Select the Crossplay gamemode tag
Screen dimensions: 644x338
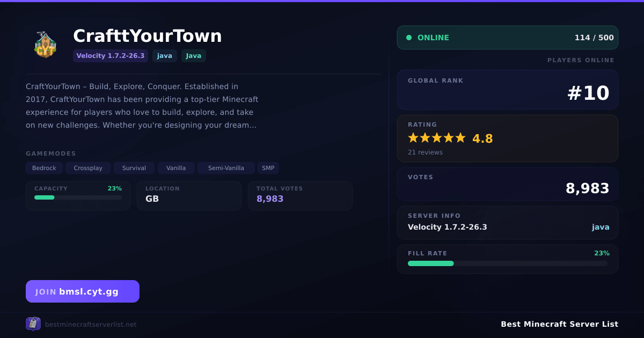(88, 168)
